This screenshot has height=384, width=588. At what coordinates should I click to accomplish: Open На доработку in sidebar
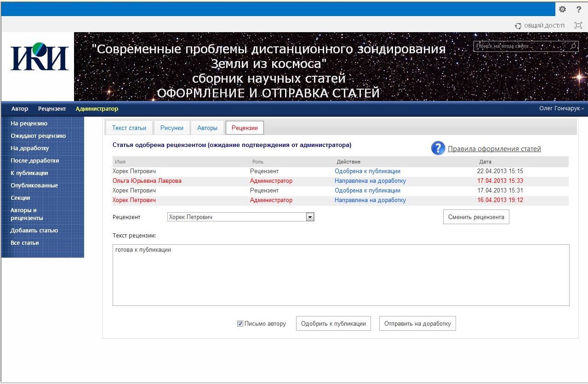30,148
